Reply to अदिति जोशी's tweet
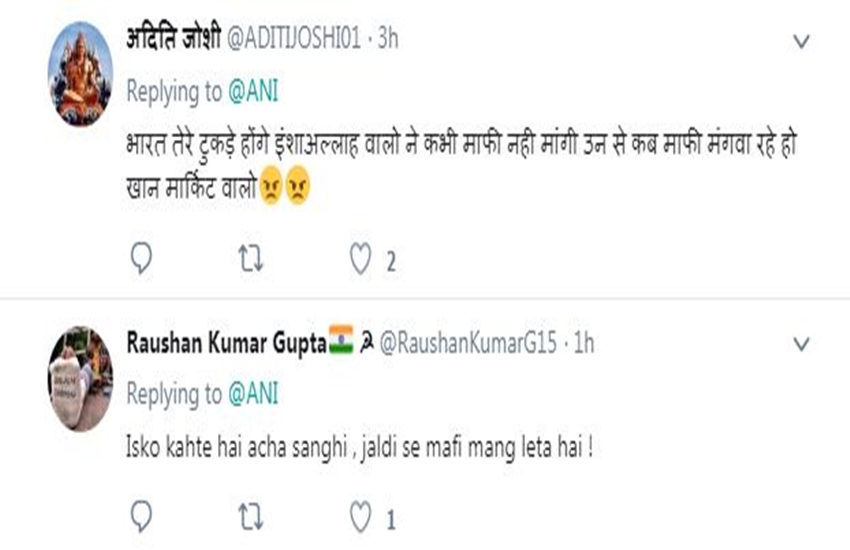The image size is (850, 550). [141, 260]
